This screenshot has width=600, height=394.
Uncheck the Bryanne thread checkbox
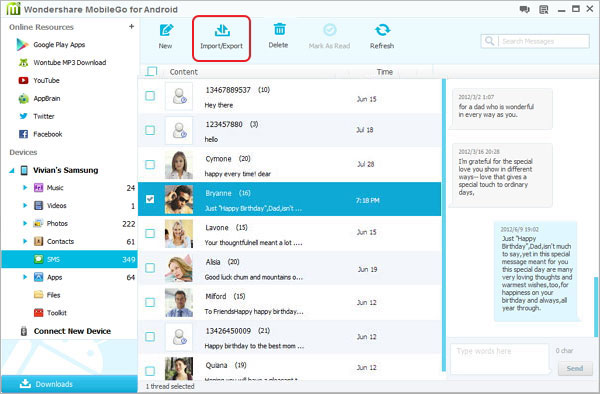pyautogui.click(x=150, y=199)
